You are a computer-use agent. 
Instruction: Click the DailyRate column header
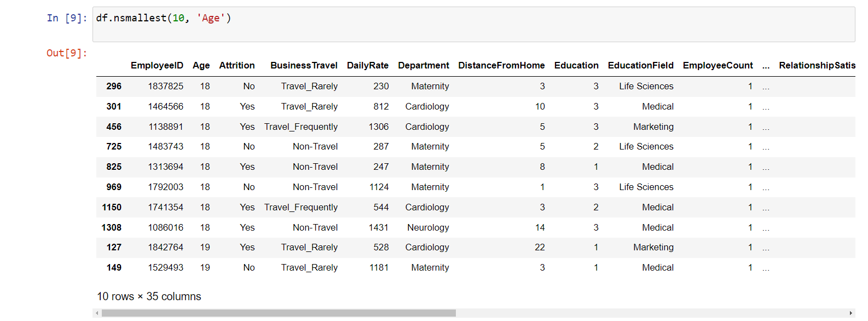tap(367, 65)
